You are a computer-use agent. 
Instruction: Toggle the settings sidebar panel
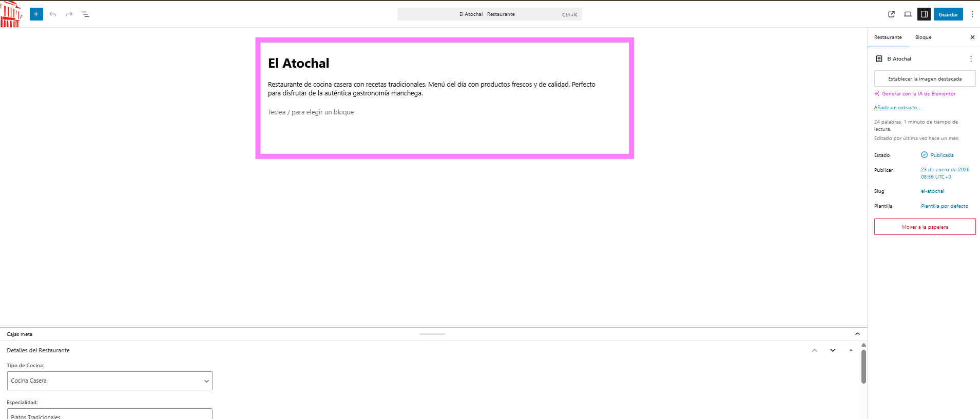(x=924, y=14)
